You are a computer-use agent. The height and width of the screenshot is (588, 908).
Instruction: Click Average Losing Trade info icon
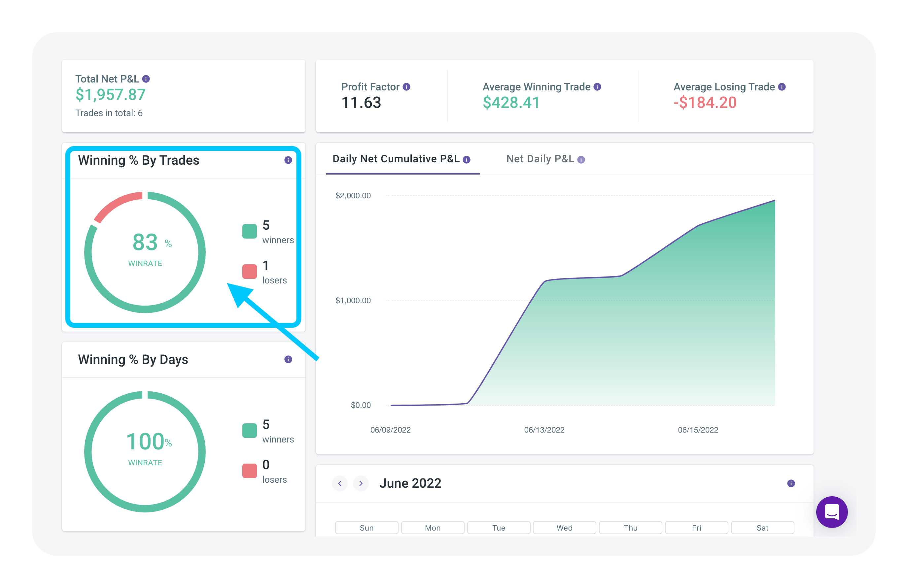pos(782,87)
